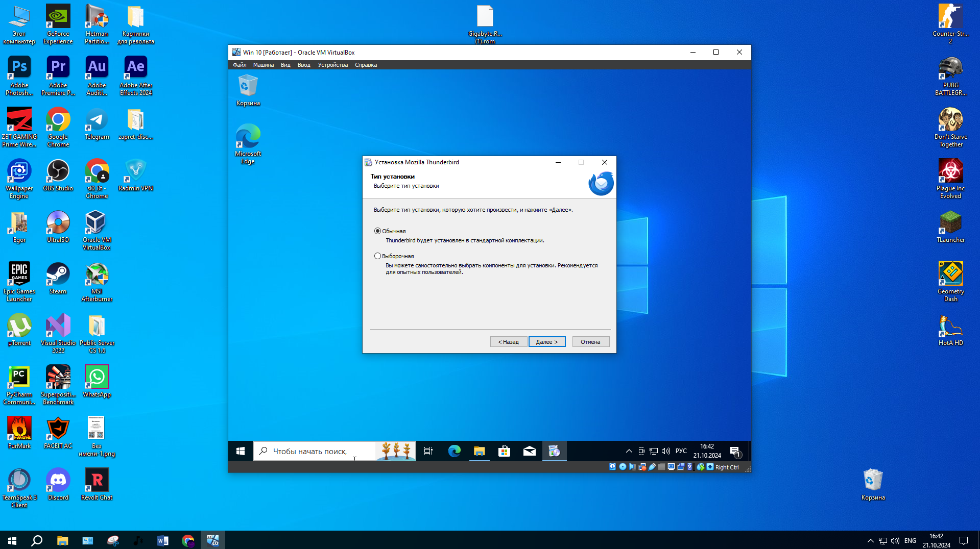Select the WhatsApp desktop icon
980x549 pixels.
point(97,382)
